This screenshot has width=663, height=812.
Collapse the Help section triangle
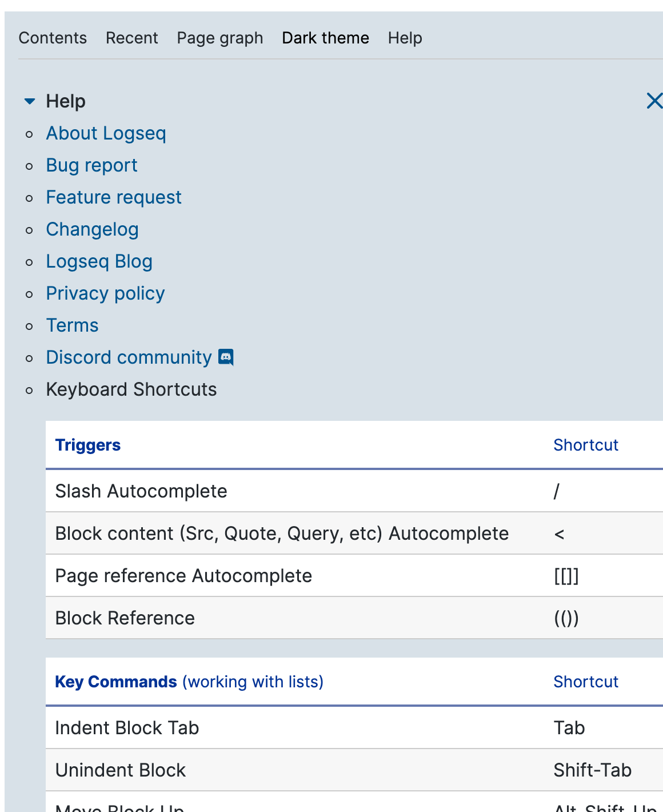pos(30,101)
